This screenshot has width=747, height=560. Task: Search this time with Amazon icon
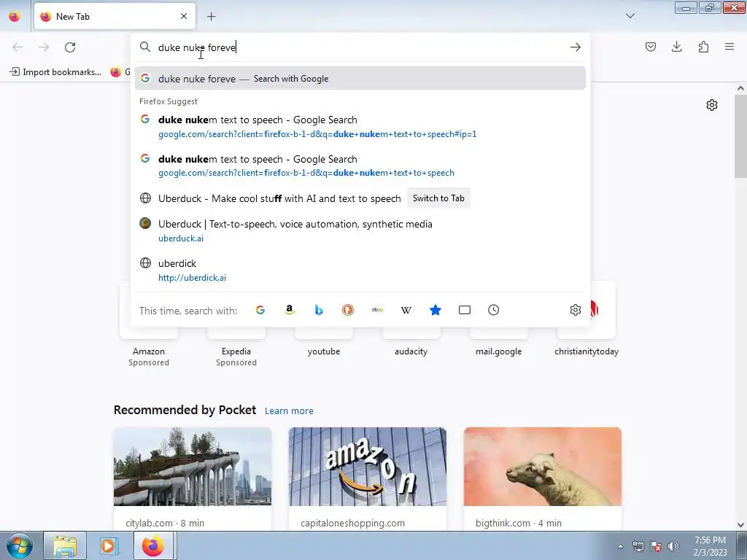[x=289, y=310]
